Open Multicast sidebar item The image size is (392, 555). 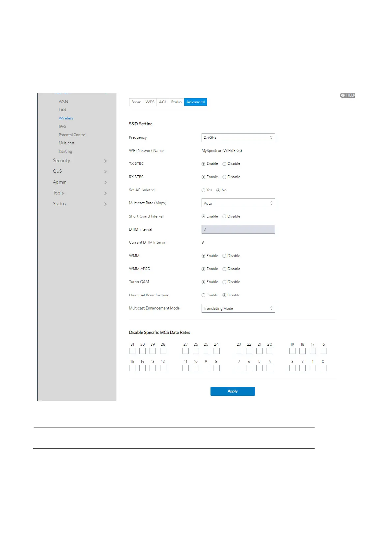click(67, 143)
